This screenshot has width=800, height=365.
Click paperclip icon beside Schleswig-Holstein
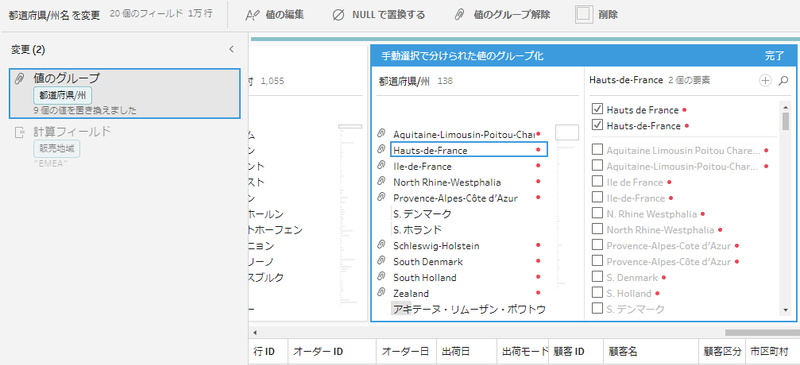381,245
